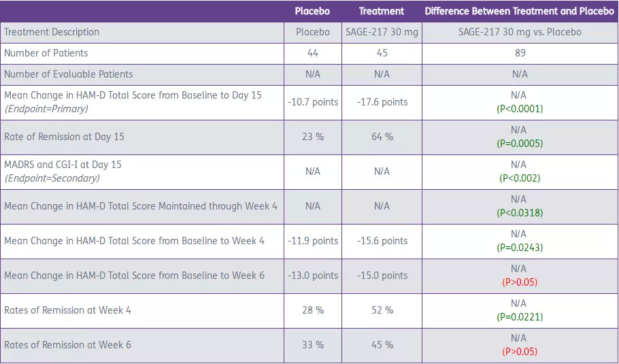Click the MADRS and CGI-I at Day 15 label
Viewport: 619px width, 364px height.
point(63,165)
